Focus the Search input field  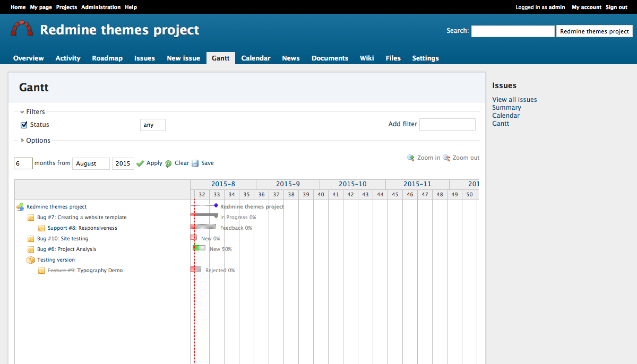click(x=513, y=31)
